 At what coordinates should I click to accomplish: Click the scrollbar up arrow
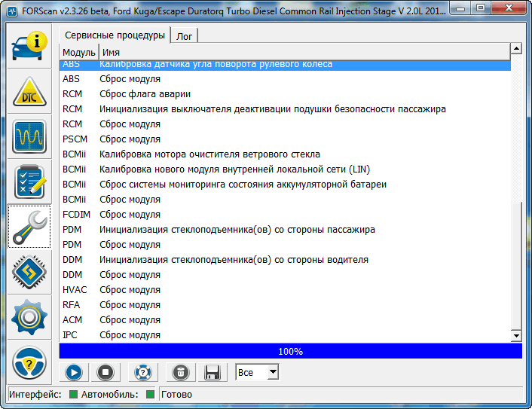pos(516,49)
